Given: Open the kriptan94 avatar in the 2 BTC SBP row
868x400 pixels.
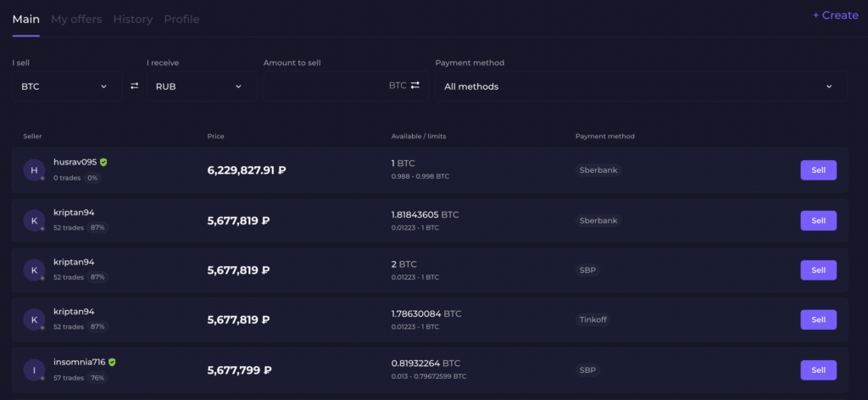Looking at the screenshot, I should 34,270.
